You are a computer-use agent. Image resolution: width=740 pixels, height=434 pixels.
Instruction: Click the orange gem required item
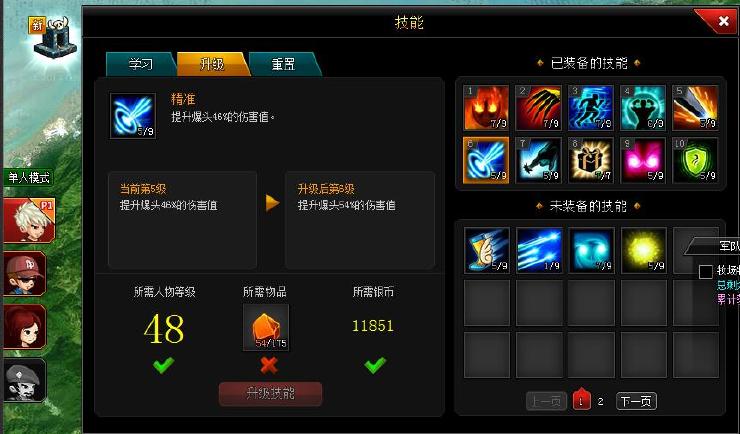coord(266,327)
